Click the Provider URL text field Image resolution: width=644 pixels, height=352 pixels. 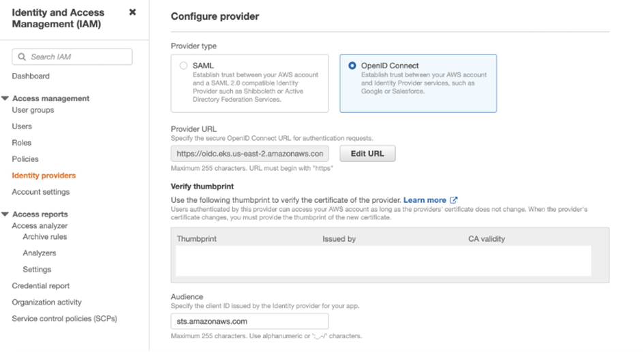(x=249, y=153)
